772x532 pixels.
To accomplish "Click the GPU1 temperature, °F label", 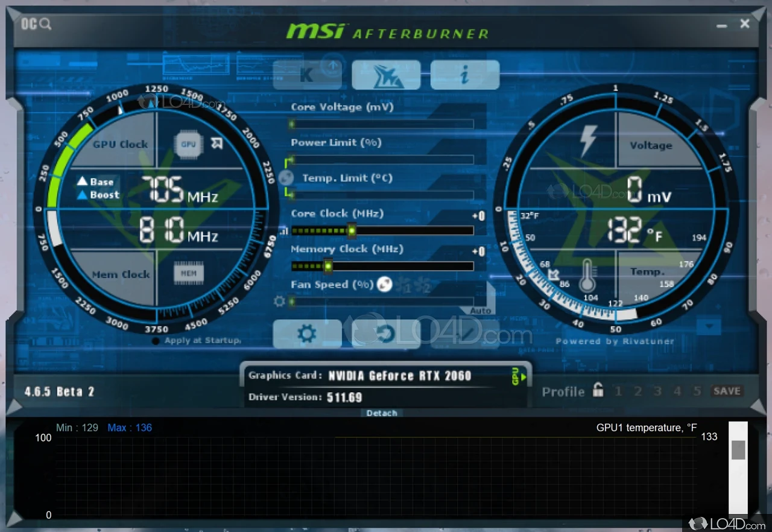I will pos(647,428).
